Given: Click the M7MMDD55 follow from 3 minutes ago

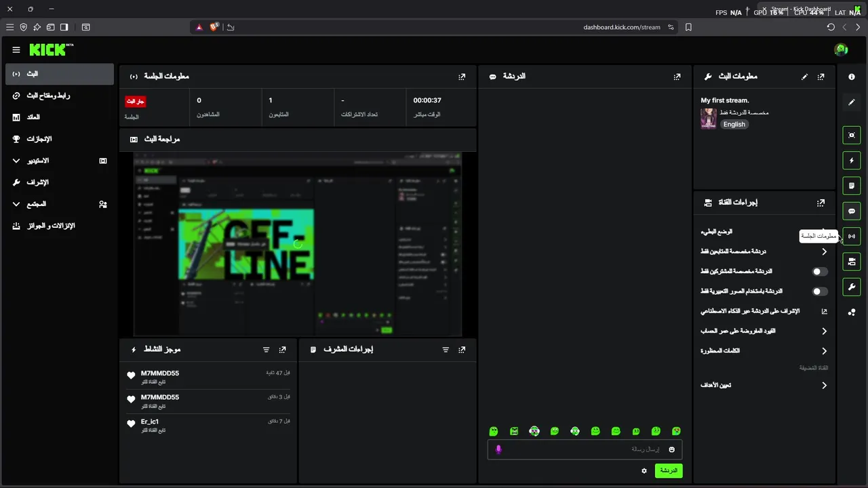Looking at the screenshot, I should 209,401.
